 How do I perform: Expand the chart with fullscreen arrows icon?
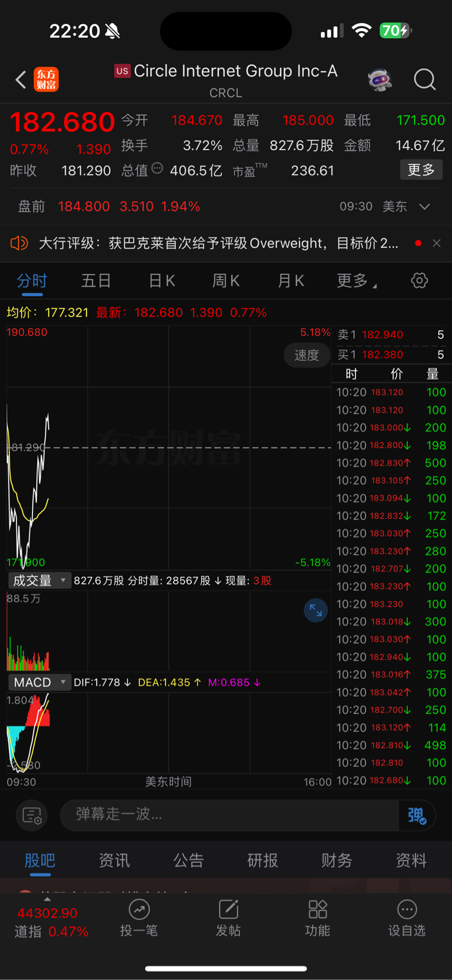click(x=316, y=610)
